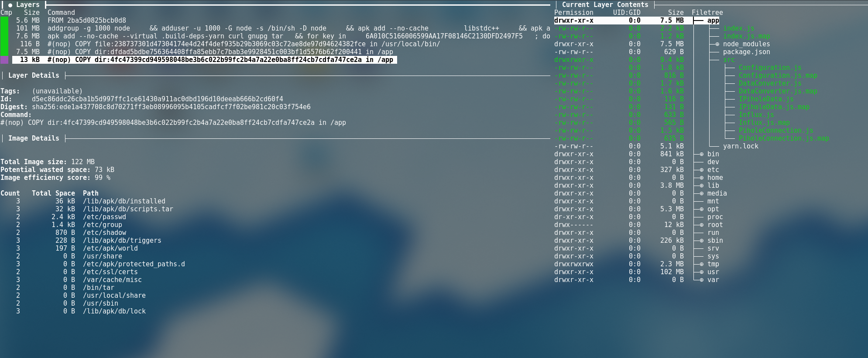Click the Total Image size value

click(83, 162)
